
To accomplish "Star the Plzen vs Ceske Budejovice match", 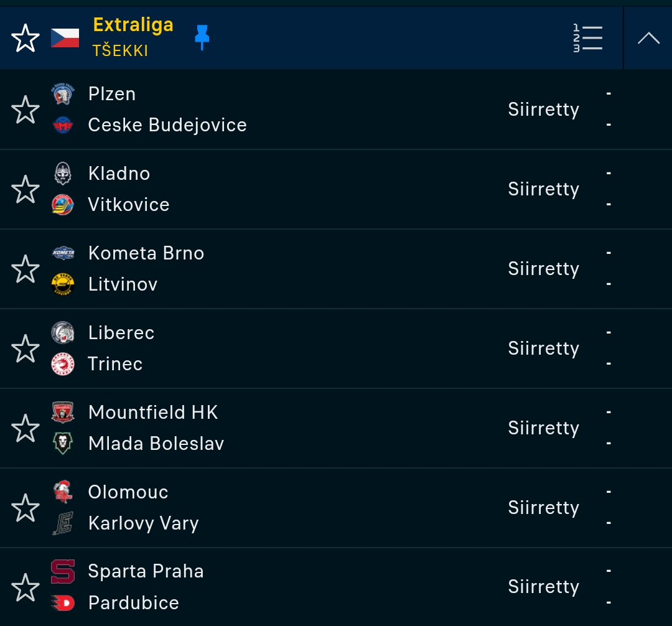I will [26, 110].
